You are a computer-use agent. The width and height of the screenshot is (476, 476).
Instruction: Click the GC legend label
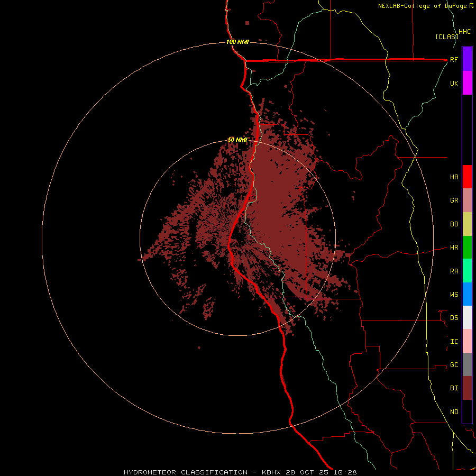pyautogui.click(x=454, y=364)
